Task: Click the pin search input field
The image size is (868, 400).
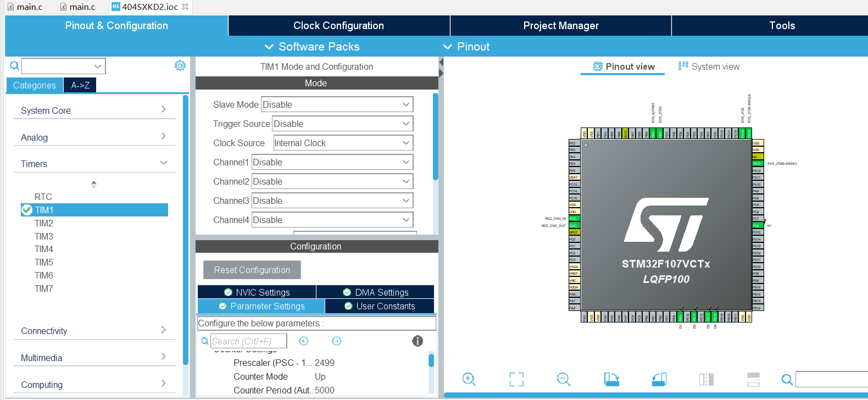Action: [x=832, y=379]
